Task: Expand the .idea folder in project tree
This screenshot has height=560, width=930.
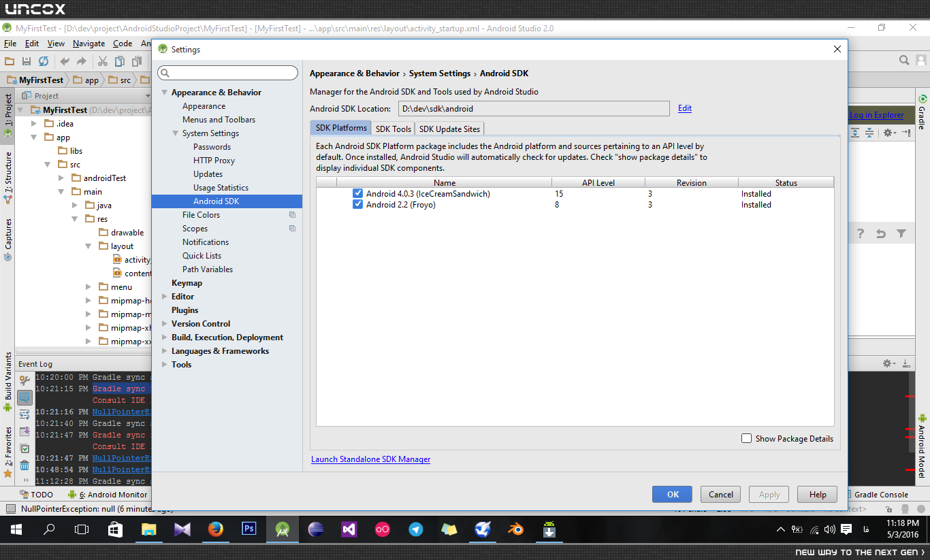Action: pyautogui.click(x=34, y=124)
